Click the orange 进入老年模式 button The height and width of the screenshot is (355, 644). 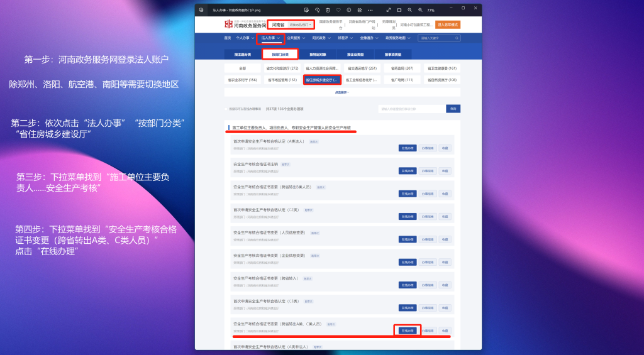click(448, 25)
